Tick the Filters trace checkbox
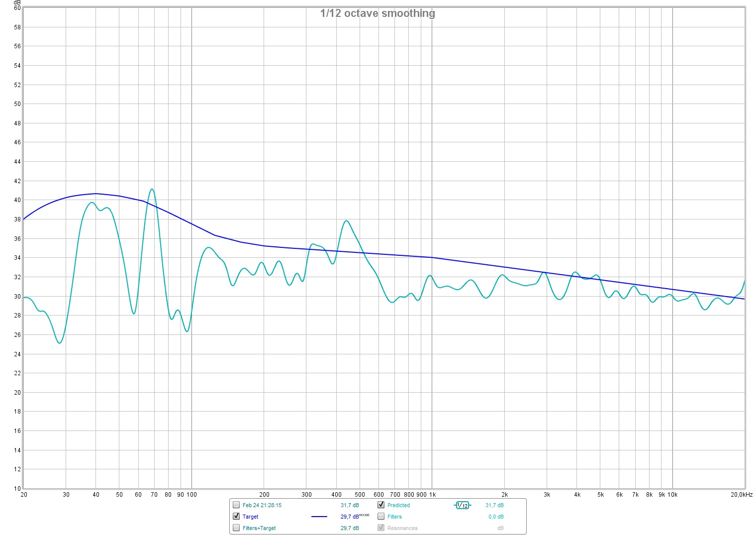This screenshot has height=535, width=756. pos(381,516)
